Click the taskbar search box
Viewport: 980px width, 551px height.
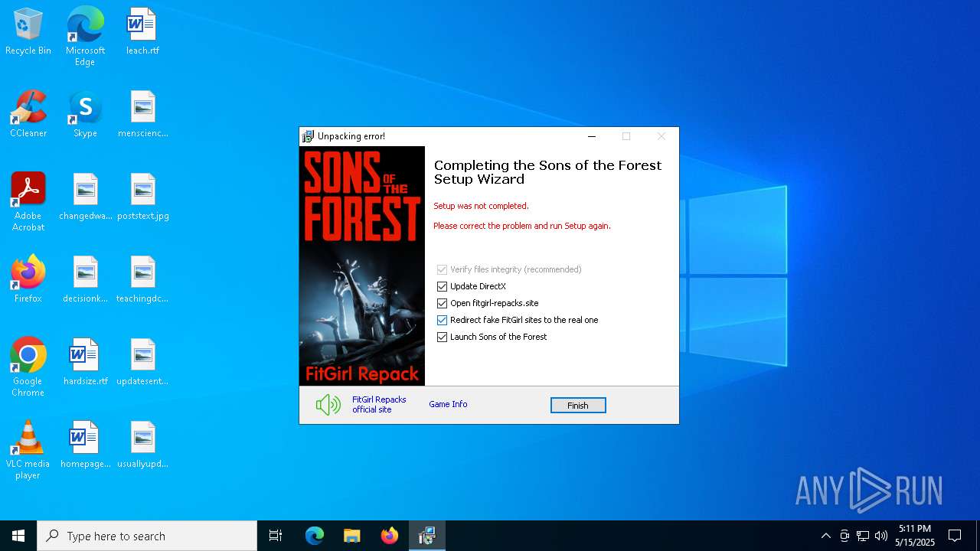tap(147, 536)
